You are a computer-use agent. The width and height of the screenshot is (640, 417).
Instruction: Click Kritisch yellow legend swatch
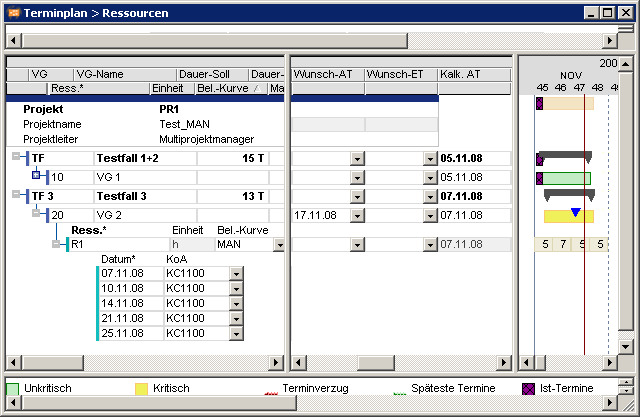[x=141, y=388]
